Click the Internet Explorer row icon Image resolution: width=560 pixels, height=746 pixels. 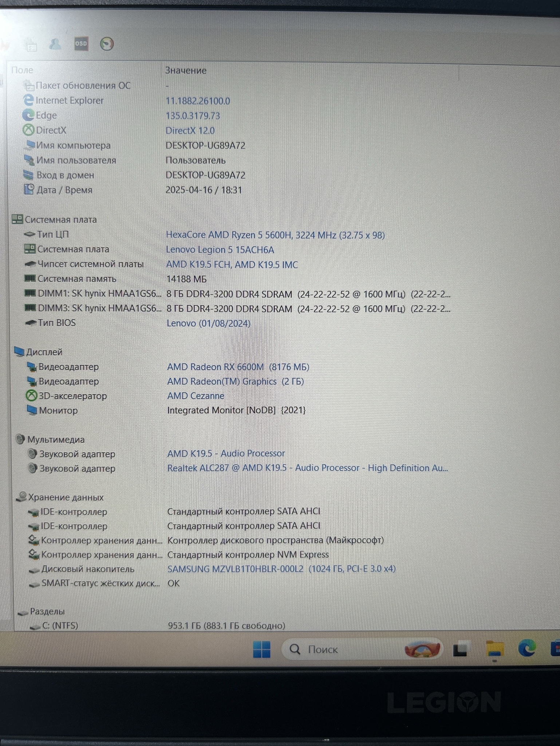click(x=28, y=100)
